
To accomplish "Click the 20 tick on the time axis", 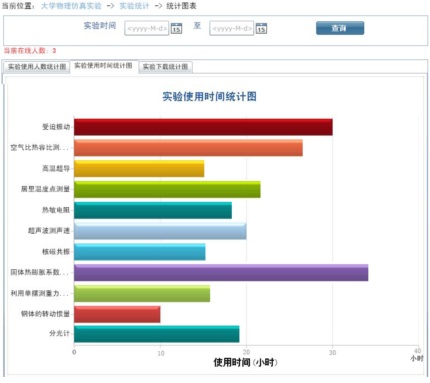I will [246, 352].
